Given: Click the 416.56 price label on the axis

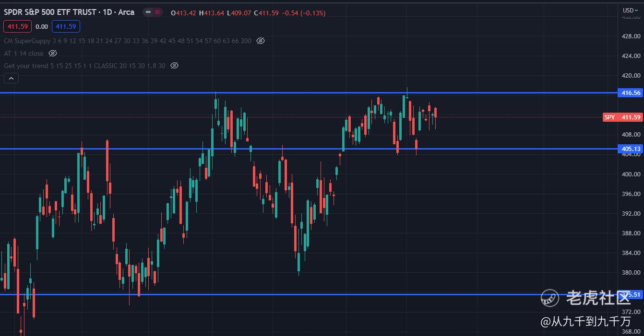Looking at the screenshot, I should coord(631,93).
